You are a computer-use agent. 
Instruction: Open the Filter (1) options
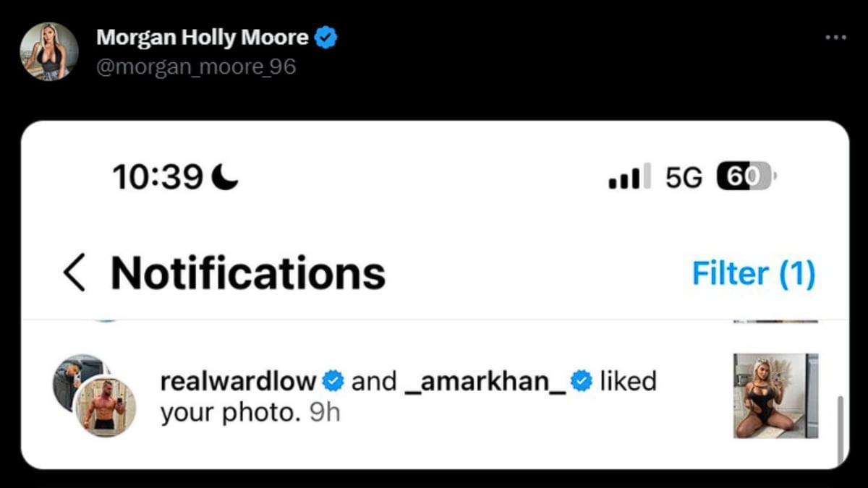click(x=753, y=273)
